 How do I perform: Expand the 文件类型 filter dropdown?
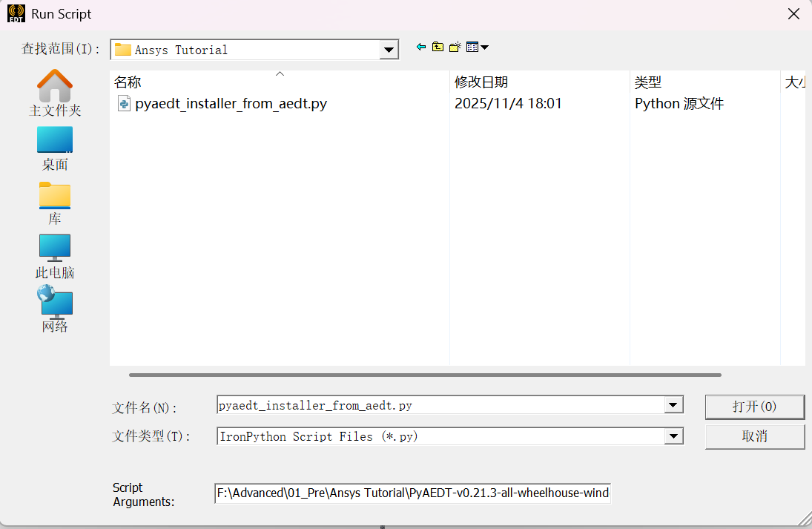tap(673, 436)
